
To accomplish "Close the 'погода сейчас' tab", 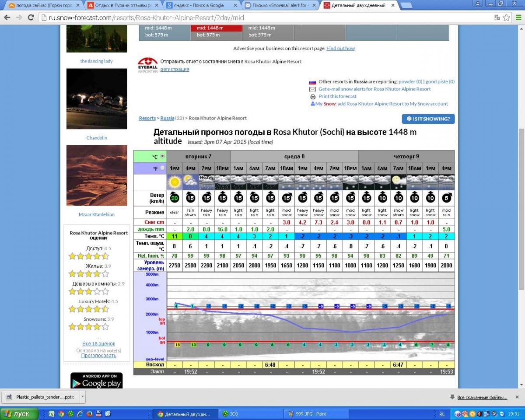I will click(x=78, y=6).
